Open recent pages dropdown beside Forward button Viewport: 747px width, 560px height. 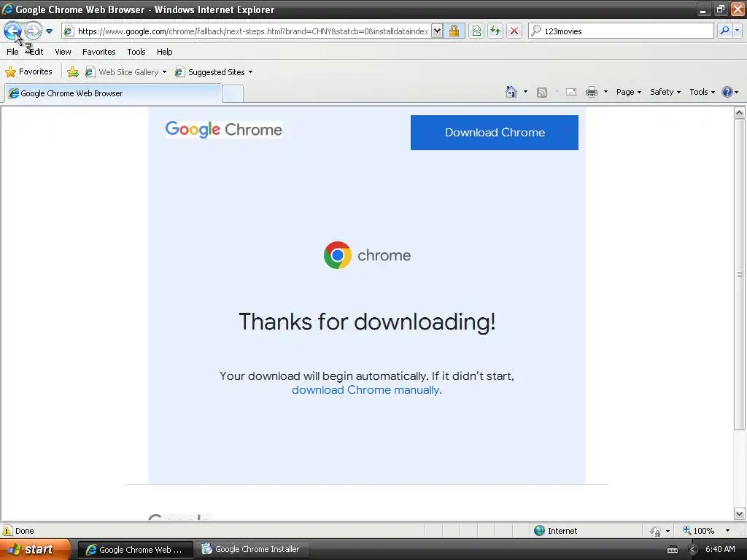click(x=49, y=31)
